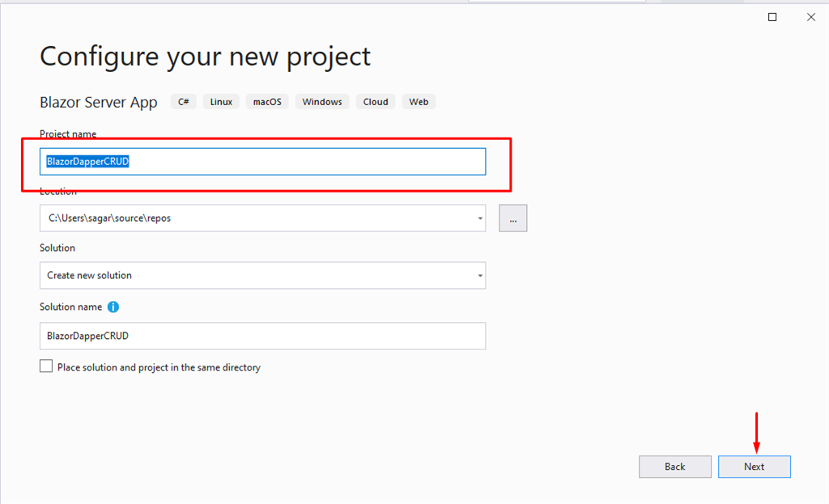
Task: Click the Next button
Action: click(x=754, y=467)
